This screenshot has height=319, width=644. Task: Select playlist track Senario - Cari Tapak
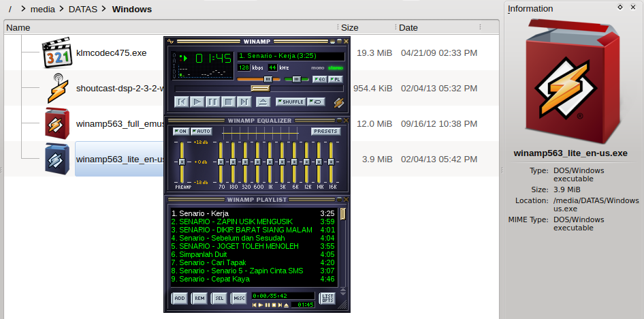[x=253, y=262]
